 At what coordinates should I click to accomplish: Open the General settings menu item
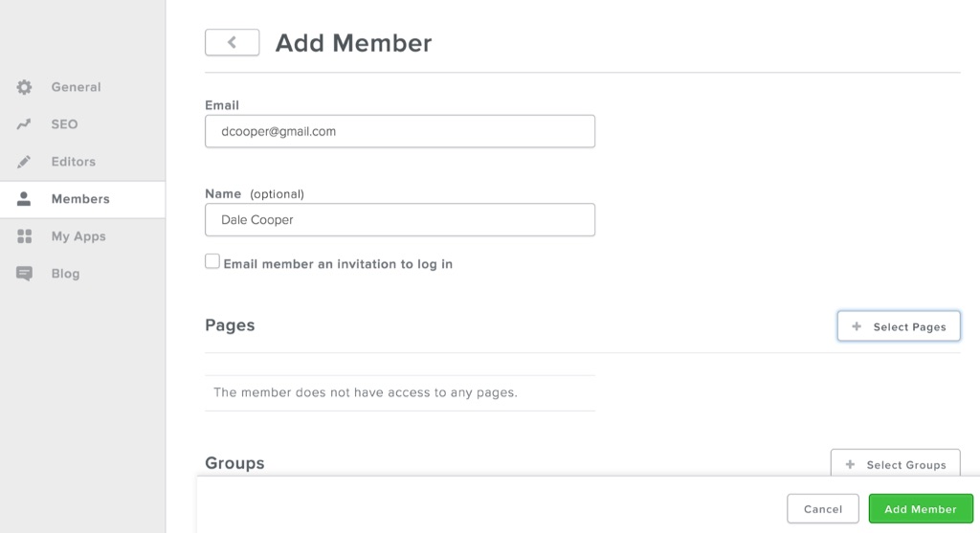76,87
